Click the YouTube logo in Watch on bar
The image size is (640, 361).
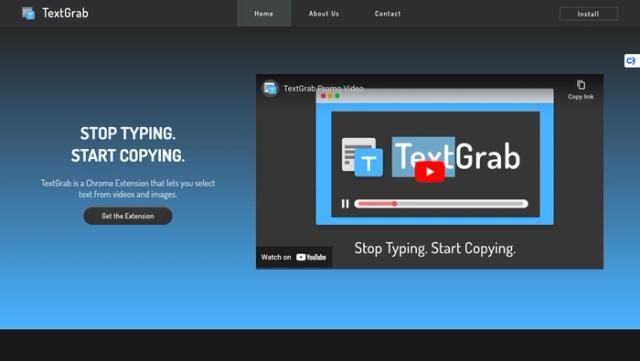point(311,257)
